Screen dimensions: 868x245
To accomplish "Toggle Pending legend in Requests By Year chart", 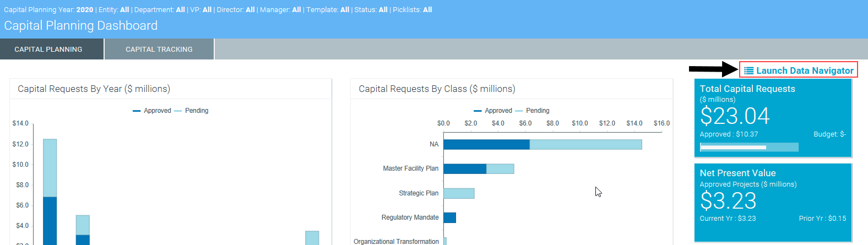I will (191, 111).
